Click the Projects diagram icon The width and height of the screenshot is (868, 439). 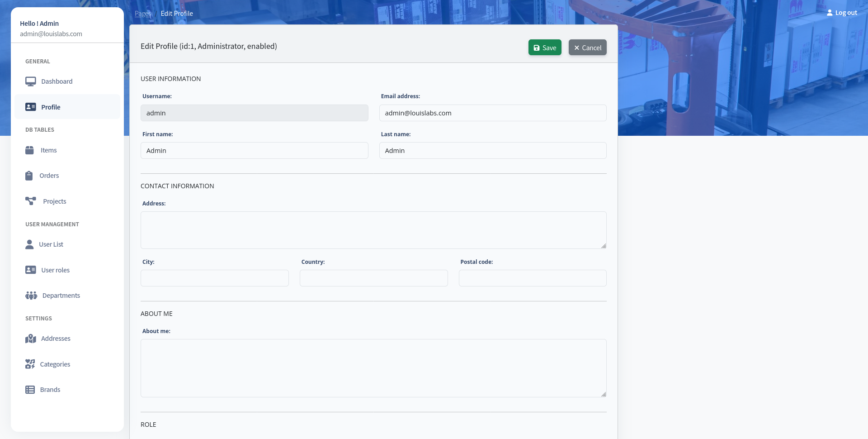coord(31,201)
